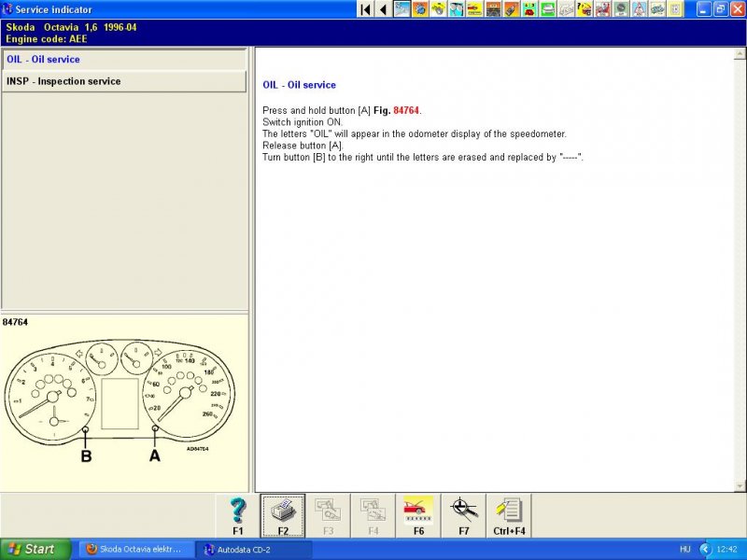Click the scrollbar up arrow in content pane
Image resolution: width=747 pixels, height=560 pixels.
740,54
